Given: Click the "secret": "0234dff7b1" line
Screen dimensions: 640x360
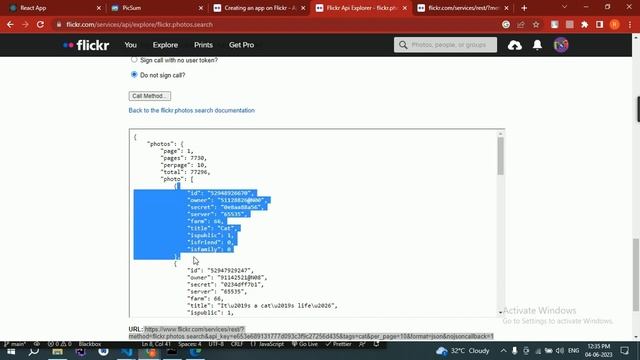Looking at the screenshot, I should pos(225,284).
